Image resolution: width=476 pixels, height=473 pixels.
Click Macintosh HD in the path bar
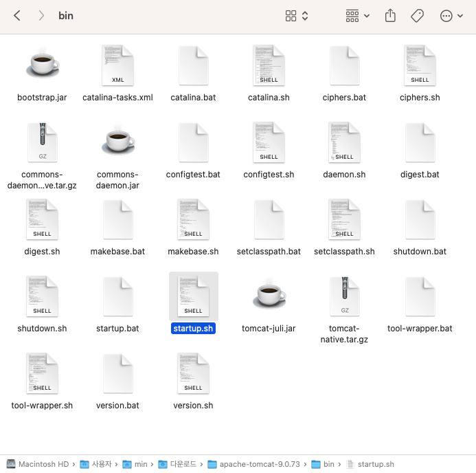[x=38, y=464]
